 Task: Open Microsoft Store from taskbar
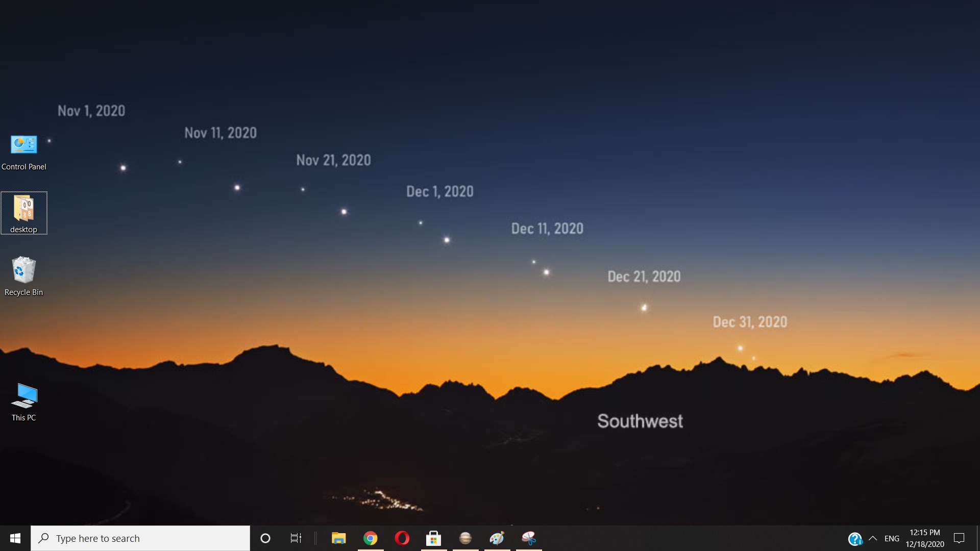point(433,538)
